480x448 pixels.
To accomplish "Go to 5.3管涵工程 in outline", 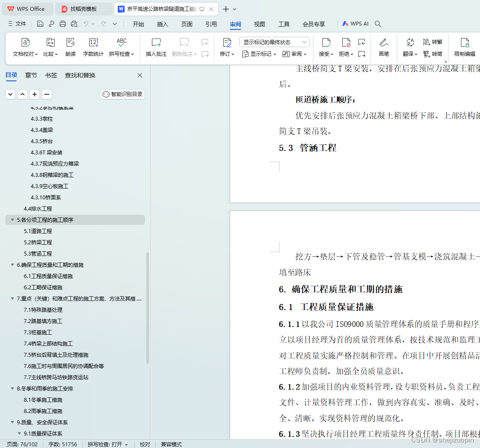I will 38,253.
